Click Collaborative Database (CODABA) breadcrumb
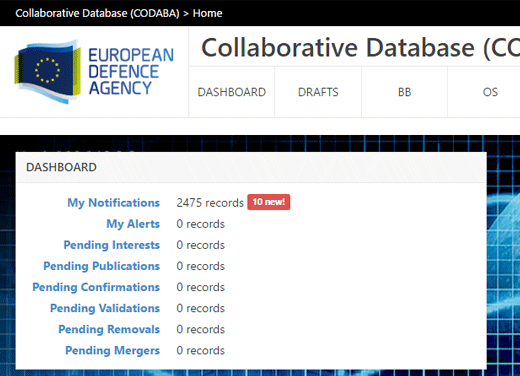The image size is (520, 376). 97,13
